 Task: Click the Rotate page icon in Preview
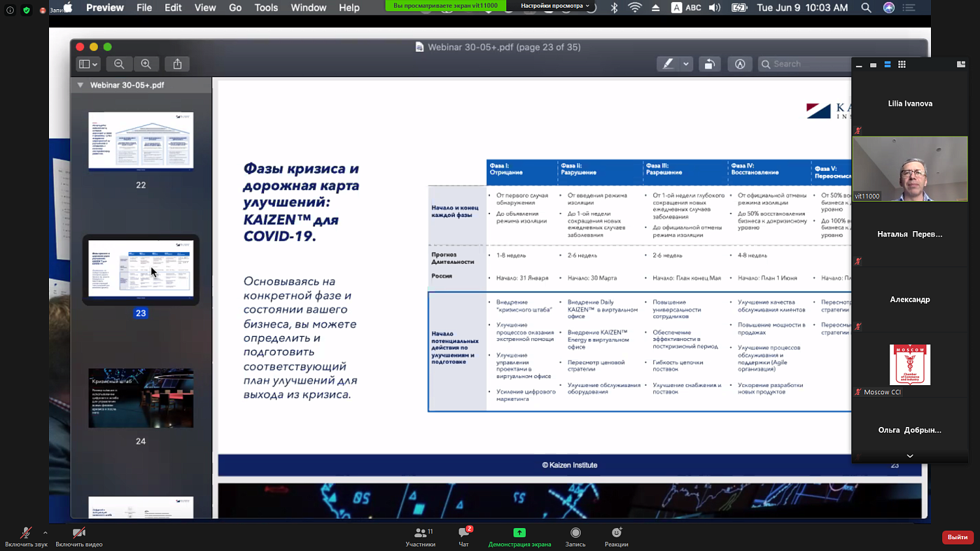coord(709,64)
